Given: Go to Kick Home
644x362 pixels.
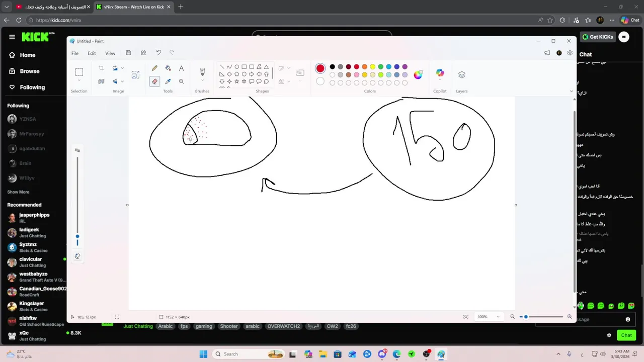Looking at the screenshot, I should click(x=22, y=55).
